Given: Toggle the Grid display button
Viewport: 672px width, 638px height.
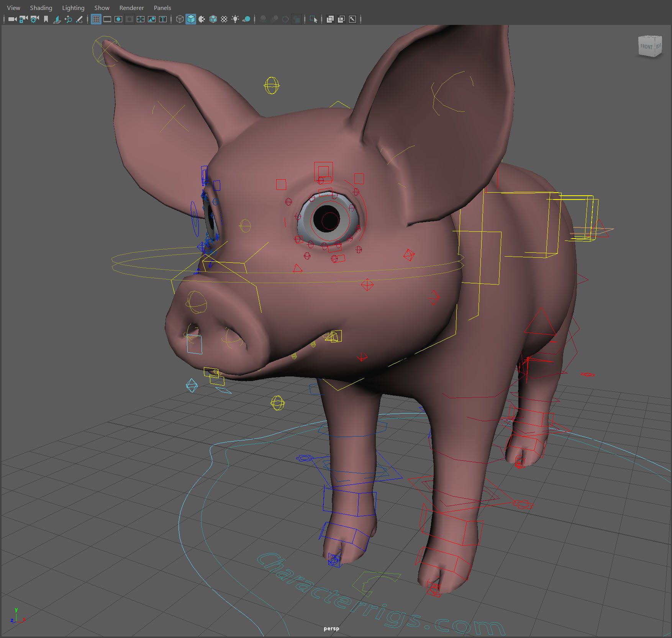Looking at the screenshot, I should tap(96, 19).
